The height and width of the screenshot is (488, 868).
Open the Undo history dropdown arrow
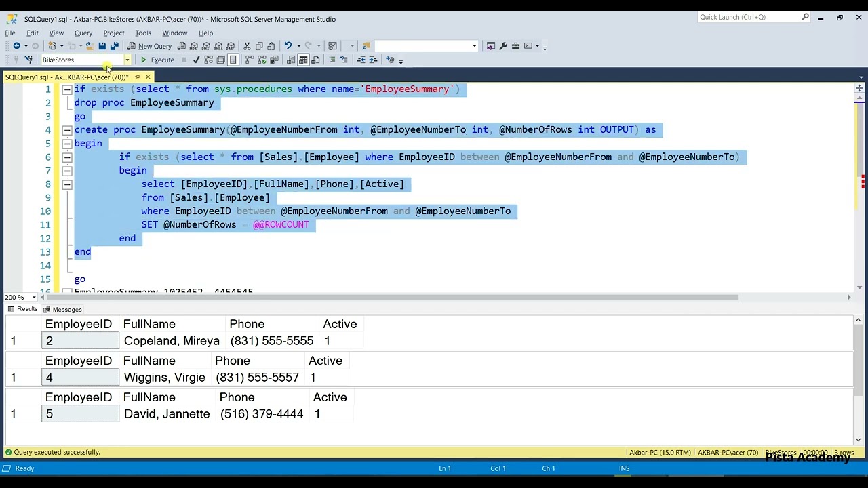tap(299, 46)
